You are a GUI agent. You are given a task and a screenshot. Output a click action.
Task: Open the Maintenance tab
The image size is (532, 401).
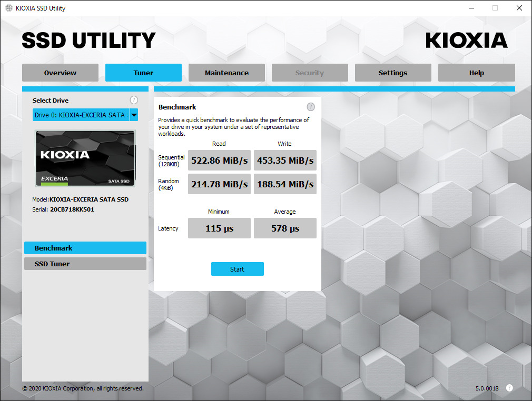coord(226,73)
